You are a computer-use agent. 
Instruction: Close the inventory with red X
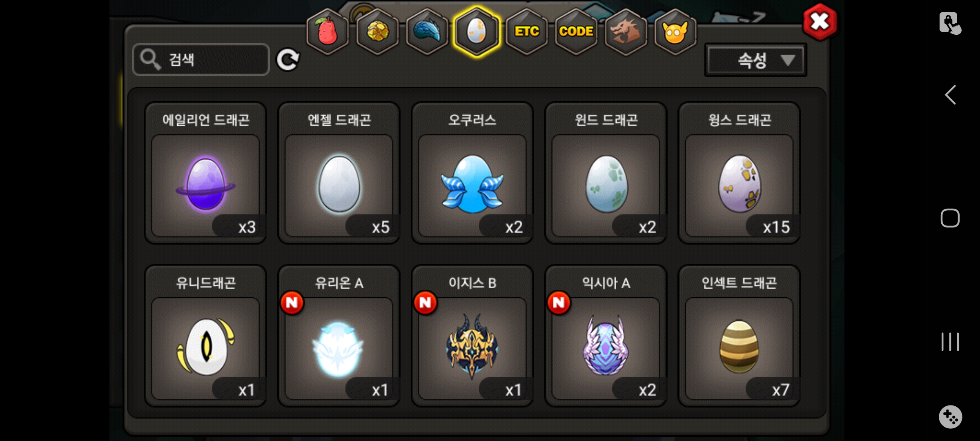tap(820, 22)
